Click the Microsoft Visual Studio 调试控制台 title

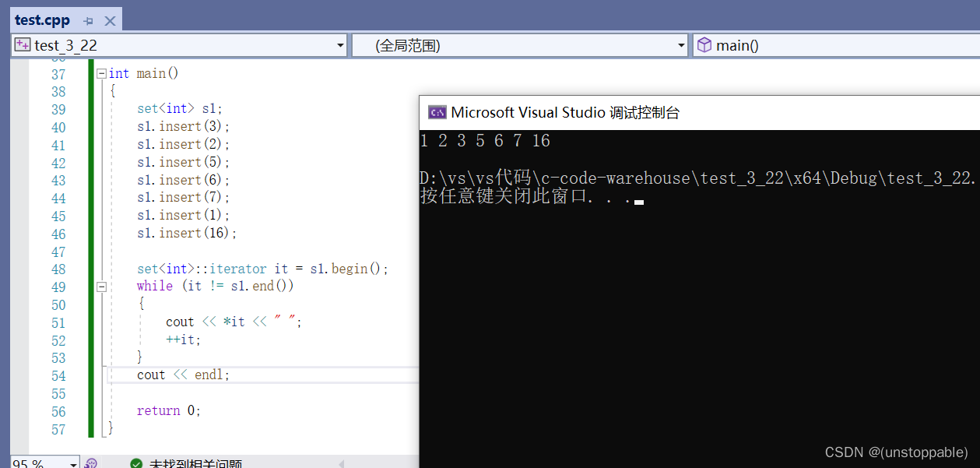click(x=565, y=112)
